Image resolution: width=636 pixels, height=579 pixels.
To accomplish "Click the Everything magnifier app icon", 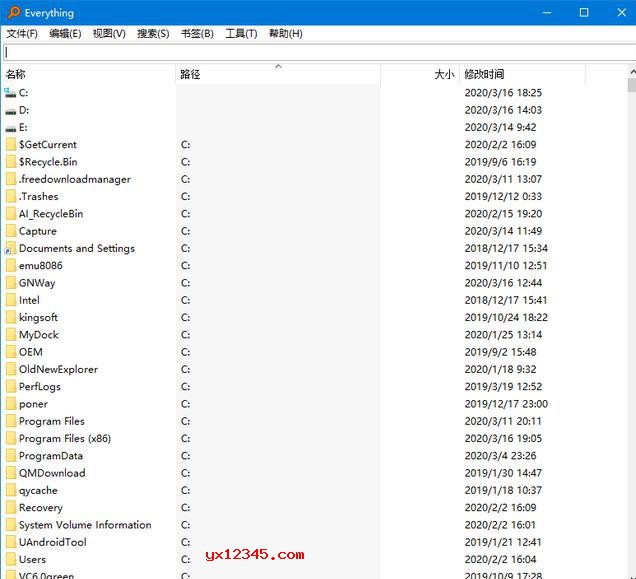I will tap(14, 12).
